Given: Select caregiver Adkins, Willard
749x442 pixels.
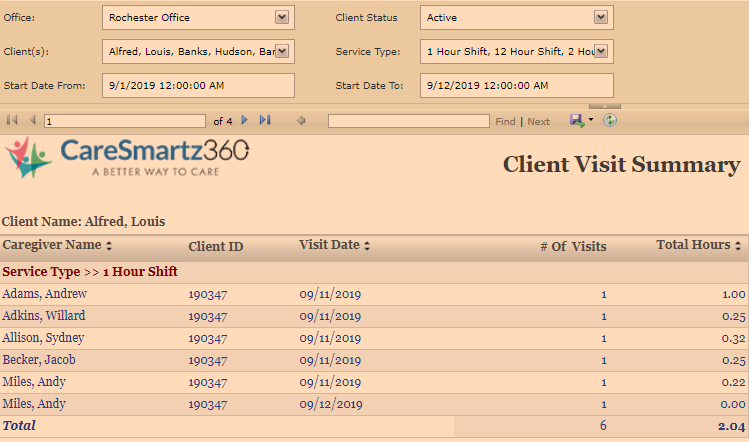Looking at the screenshot, I should [43, 315].
